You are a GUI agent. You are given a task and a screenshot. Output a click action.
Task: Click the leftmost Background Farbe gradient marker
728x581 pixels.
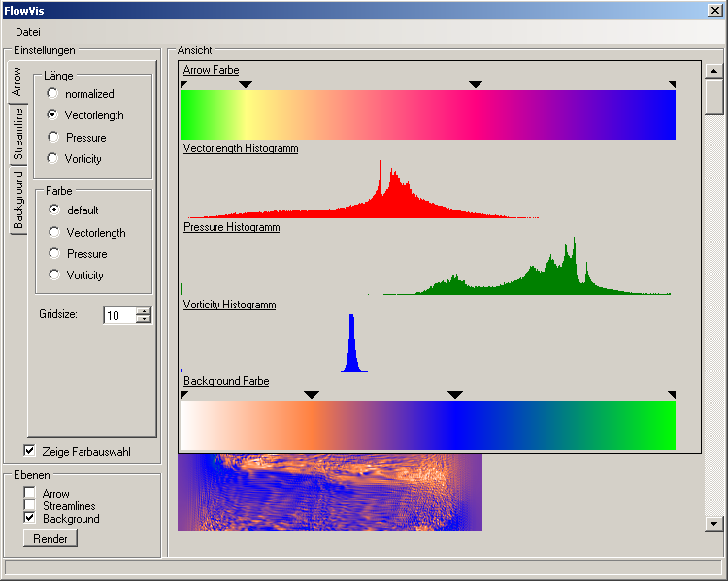click(x=183, y=395)
